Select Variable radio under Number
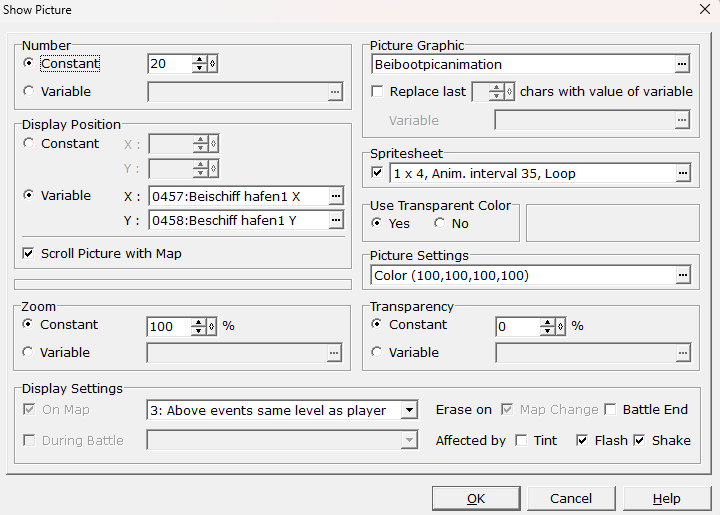The width and height of the screenshot is (720, 515). (x=28, y=92)
